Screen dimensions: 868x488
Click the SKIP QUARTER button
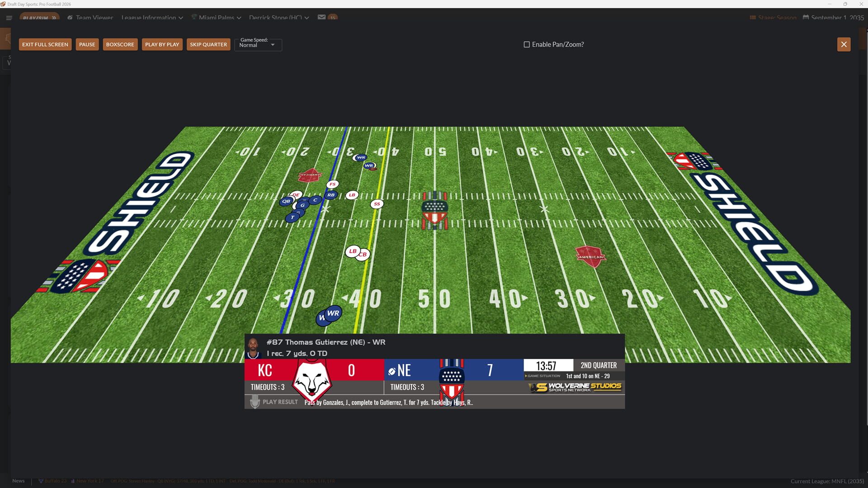click(x=208, y=44)
